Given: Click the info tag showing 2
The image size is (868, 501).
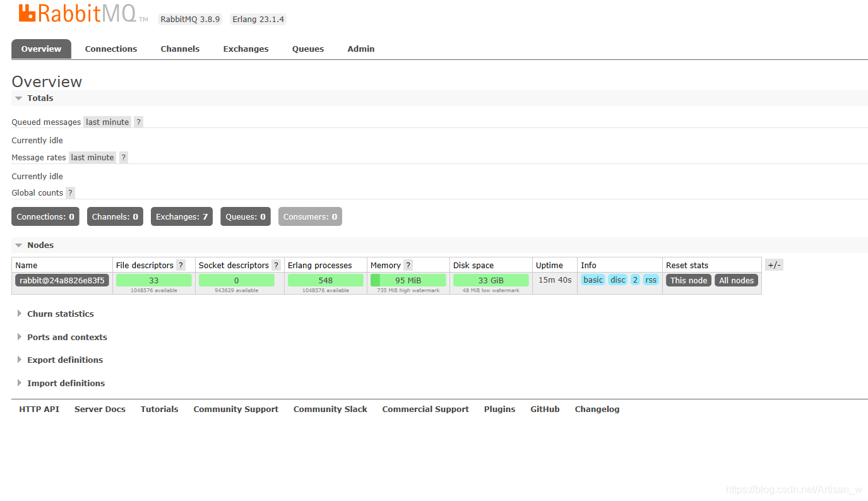Looking at the screenshot, I should pyautogui.click(x=635, y=280).
